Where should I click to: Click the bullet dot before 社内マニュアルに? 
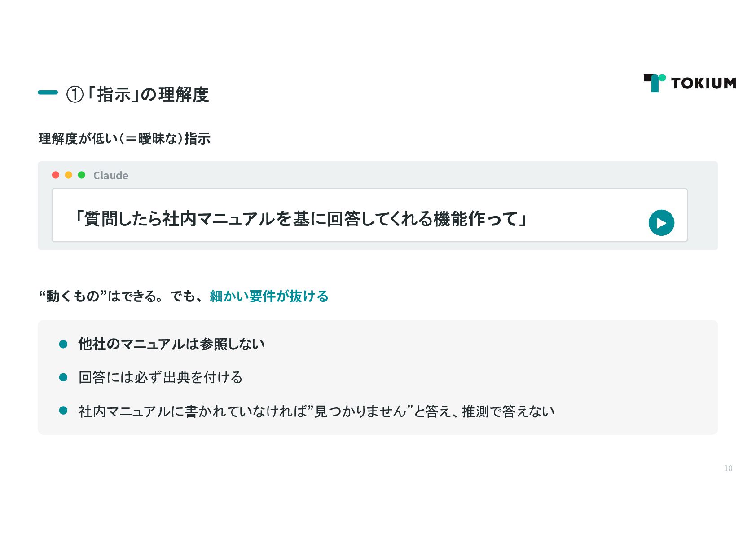tap(63, 410)
